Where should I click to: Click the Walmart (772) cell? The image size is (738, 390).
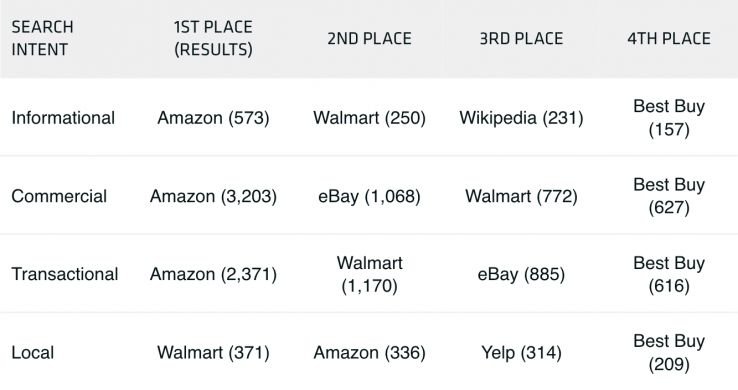(521, 196)
